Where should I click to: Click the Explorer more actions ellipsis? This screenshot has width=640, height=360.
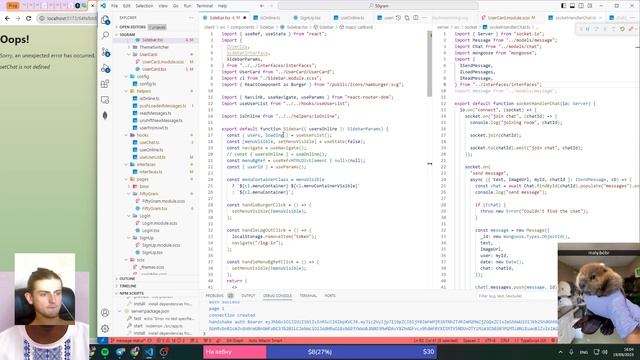(x=191, y=18)
